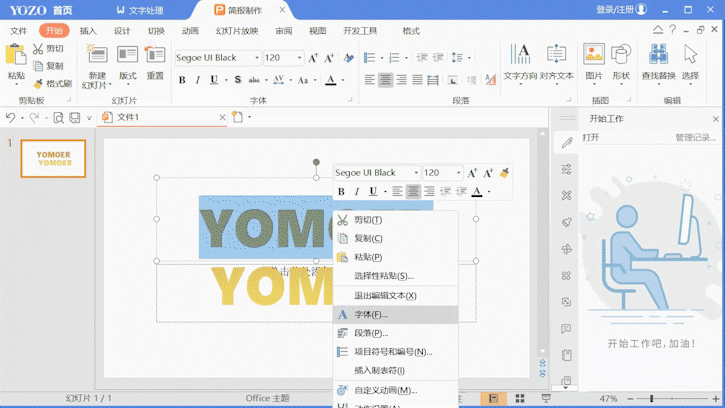Click the Paste icon in the clipboard group
725x408 pixels.
point(16,56)
